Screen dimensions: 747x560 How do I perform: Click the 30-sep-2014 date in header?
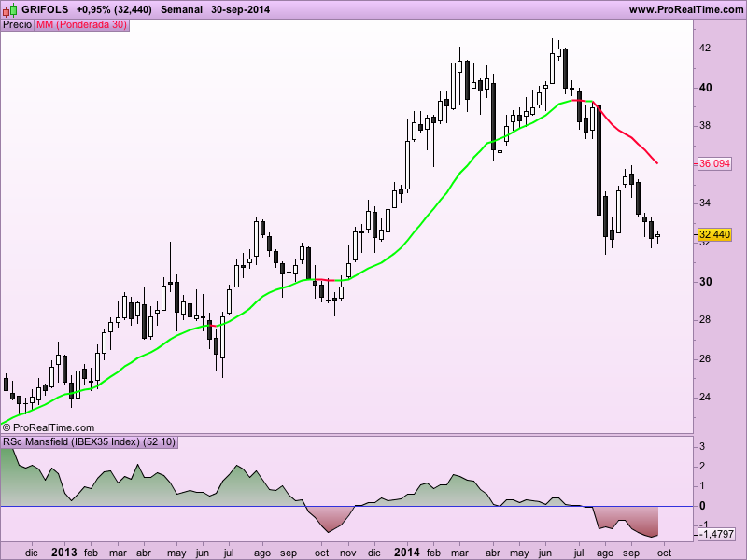point(240,9)
